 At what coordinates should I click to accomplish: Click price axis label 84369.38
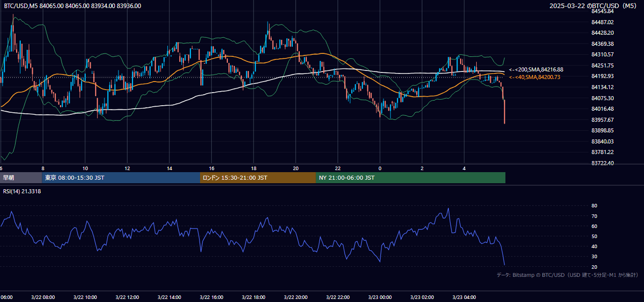pyautogui.click(x=602, y=44)
